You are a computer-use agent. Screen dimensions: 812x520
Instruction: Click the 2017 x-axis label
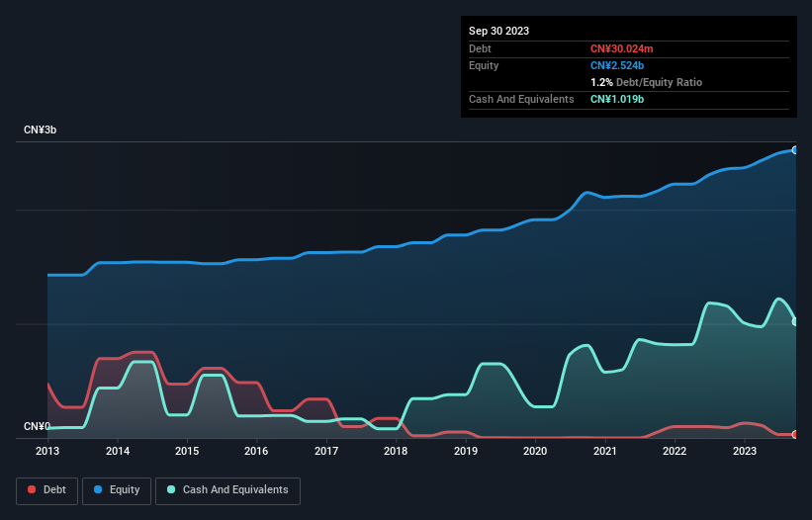click(x=326, y=451)
